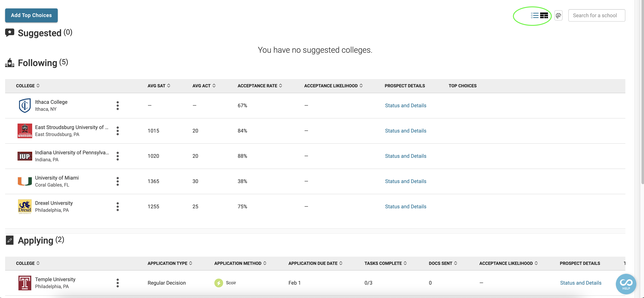Open East Stroudsburg University name link
The image size is (644, 298).
[71, 127]
